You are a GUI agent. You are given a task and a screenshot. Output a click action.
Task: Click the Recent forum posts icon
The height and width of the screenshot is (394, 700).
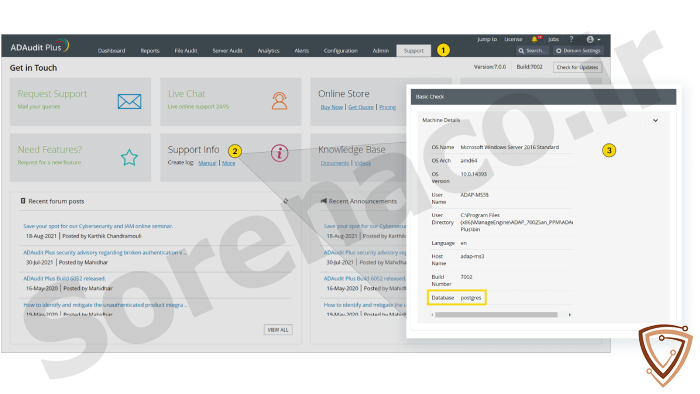(23, 201)
